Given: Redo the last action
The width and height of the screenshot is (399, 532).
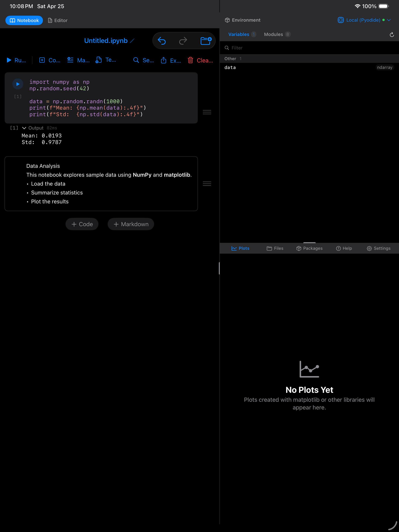Looking at the screenshot, I should coord(183,41).
